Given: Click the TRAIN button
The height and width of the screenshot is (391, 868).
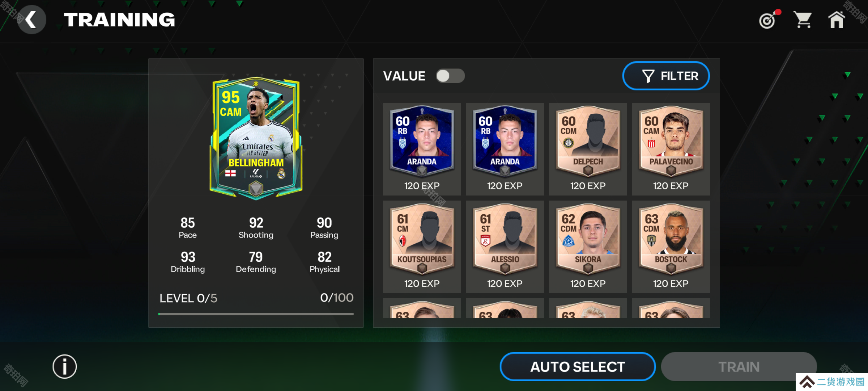Looking at the screenshot, I should coord(739,367).
